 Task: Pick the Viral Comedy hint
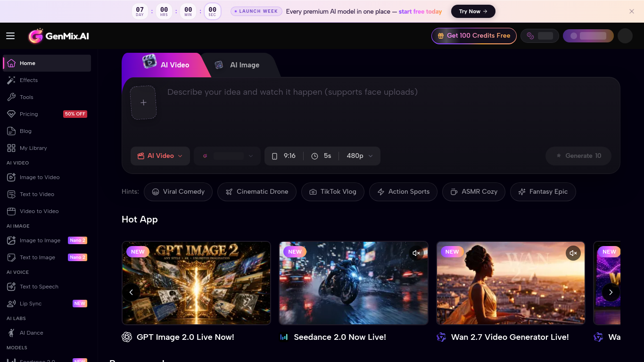[x=178, y=192]
